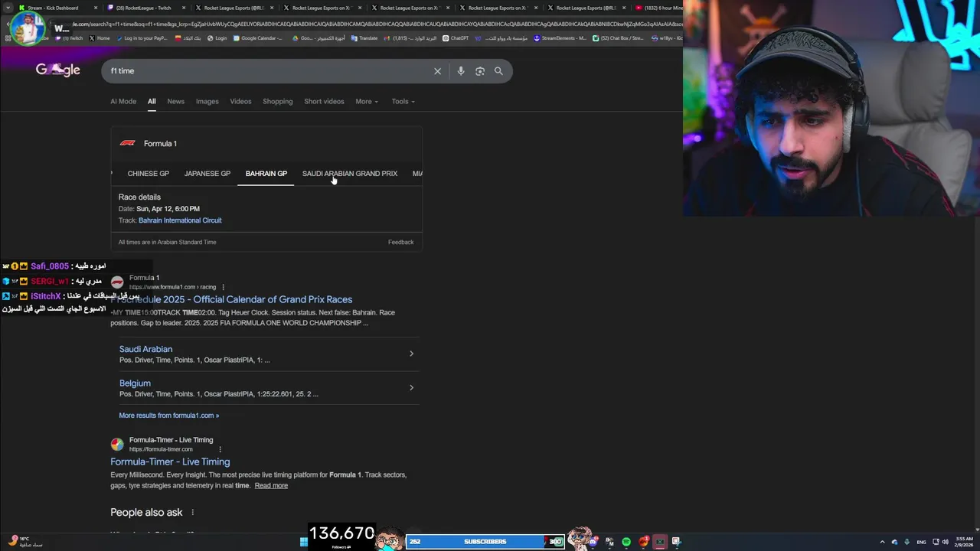The image size is (980, 551).
Task: Open Google Lens image search icon
Action: (480, 71)
